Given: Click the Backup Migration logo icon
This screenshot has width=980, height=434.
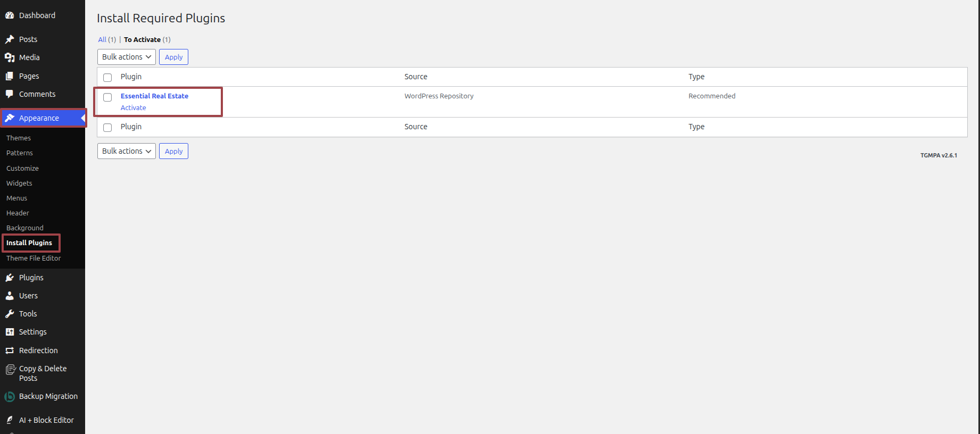Looking at the screenshot, I should (10, 397).
